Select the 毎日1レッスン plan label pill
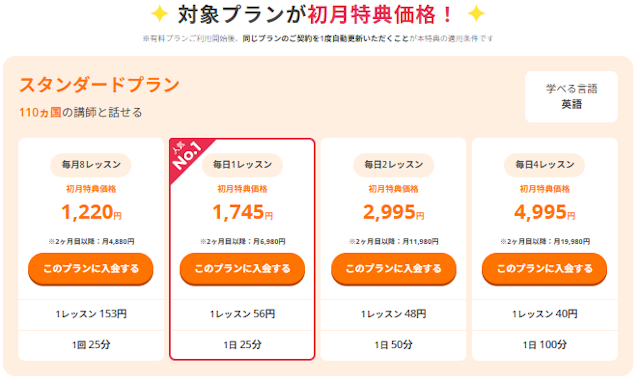Viewport: 640px width, 383px height. click(242, 165)
